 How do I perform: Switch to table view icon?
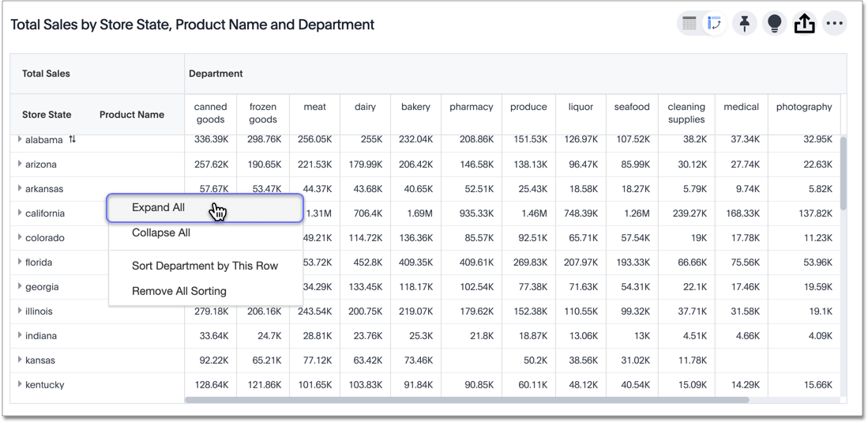click(690, 24)
